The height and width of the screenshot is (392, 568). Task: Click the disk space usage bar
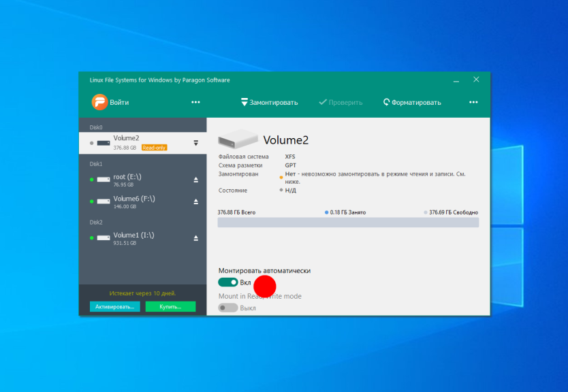[x=348, y=223]
